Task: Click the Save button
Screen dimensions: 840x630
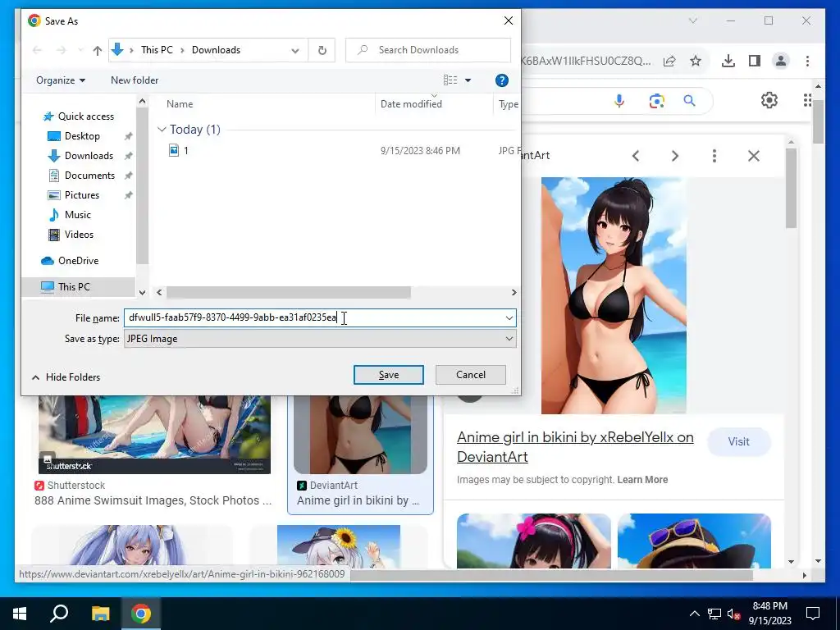Action: (x=388, y=375)
